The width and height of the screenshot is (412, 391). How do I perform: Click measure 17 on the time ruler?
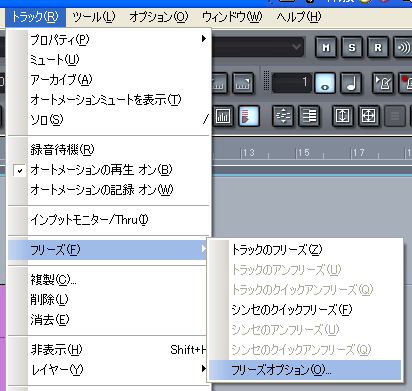click(x=359, y=153)
